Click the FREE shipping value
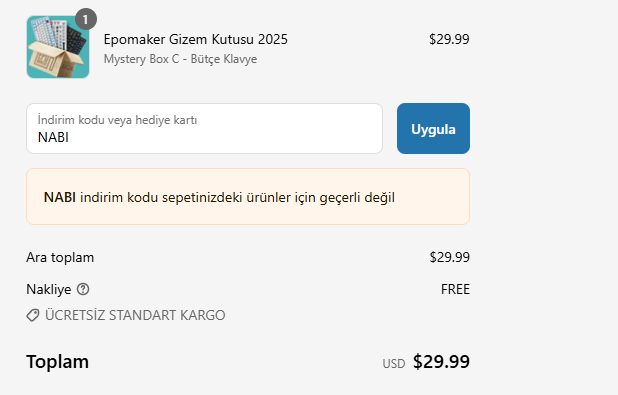The image size is (618, 395). [x=455, y=289]
